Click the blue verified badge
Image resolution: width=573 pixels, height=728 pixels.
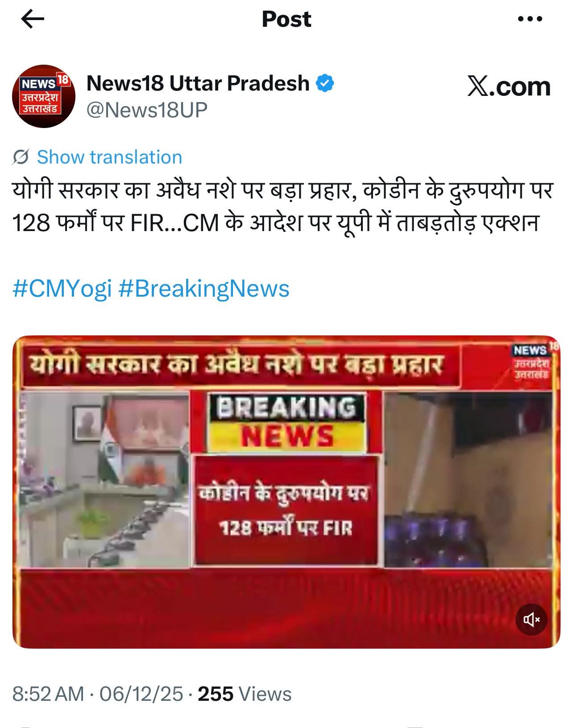325,83
